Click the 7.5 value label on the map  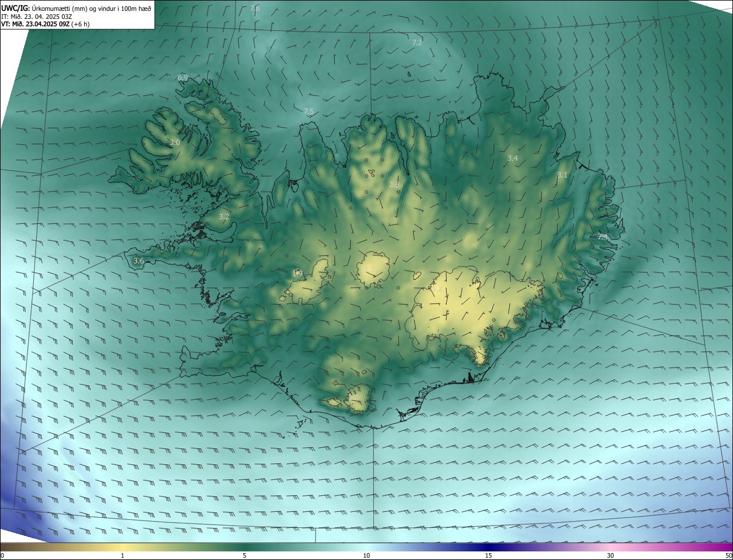pos(309,112)
